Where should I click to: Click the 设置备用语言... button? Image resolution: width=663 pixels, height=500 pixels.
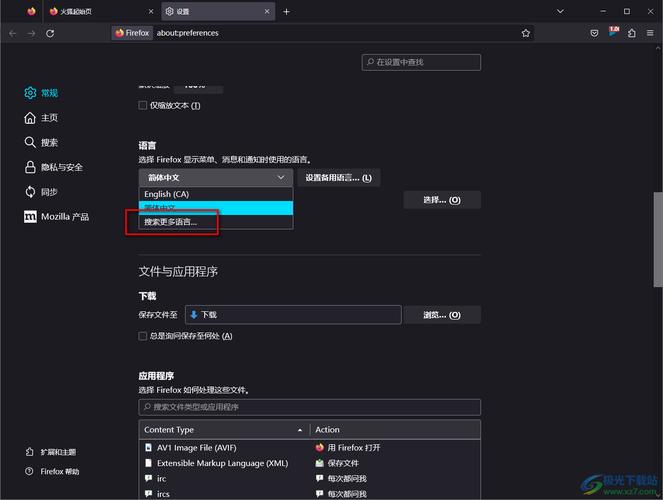pyautogui.click(x=338, y=178)
